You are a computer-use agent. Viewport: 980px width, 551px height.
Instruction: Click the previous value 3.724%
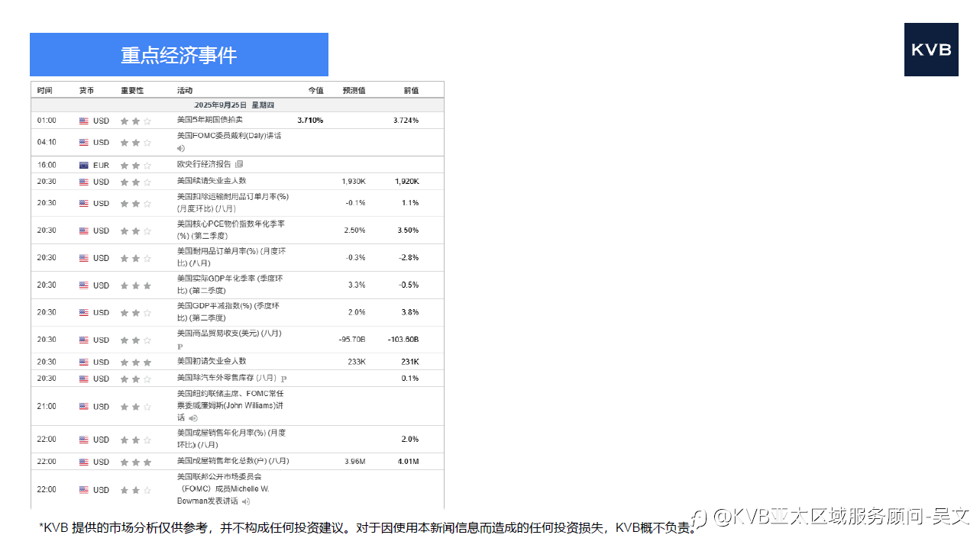[x=406, y=121]
